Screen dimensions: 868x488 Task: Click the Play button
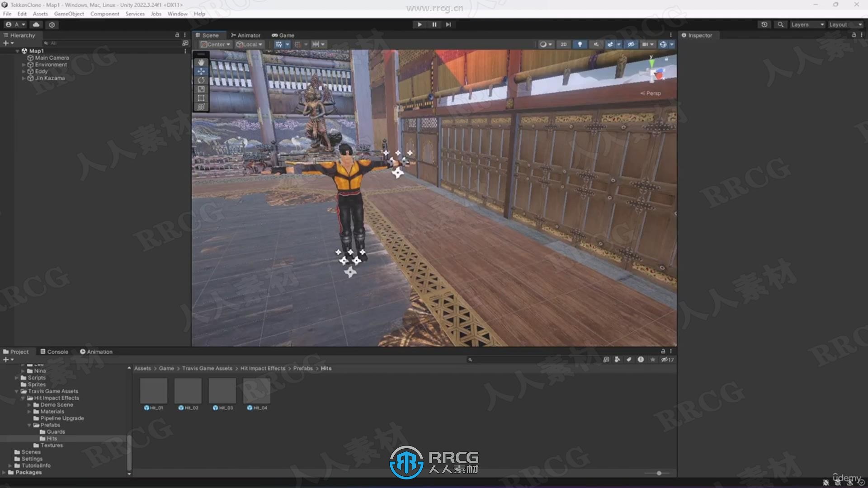[420, 24]
